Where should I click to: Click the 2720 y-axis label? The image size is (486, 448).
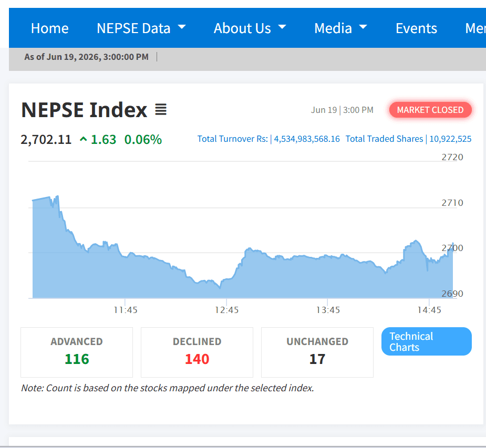[452, 157]
